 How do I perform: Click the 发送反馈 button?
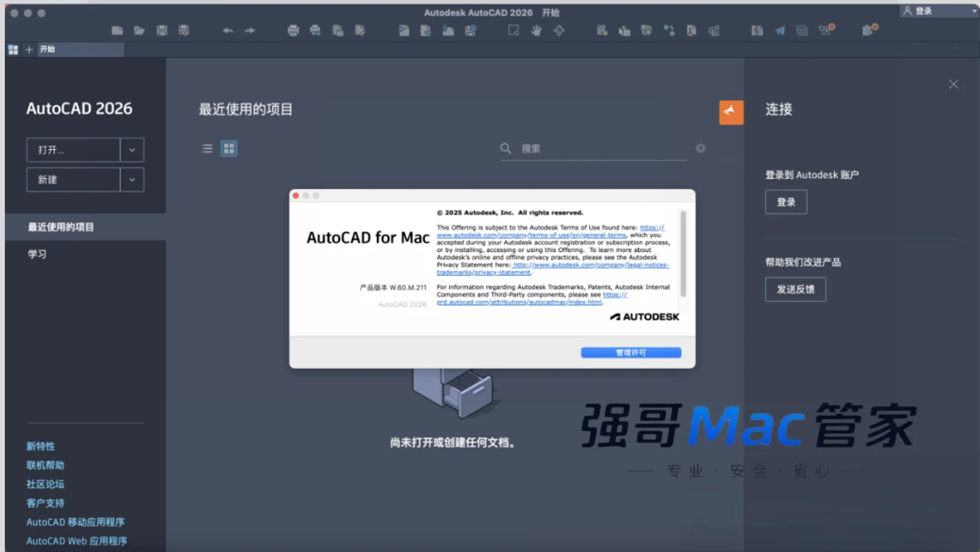coord(795,289)
